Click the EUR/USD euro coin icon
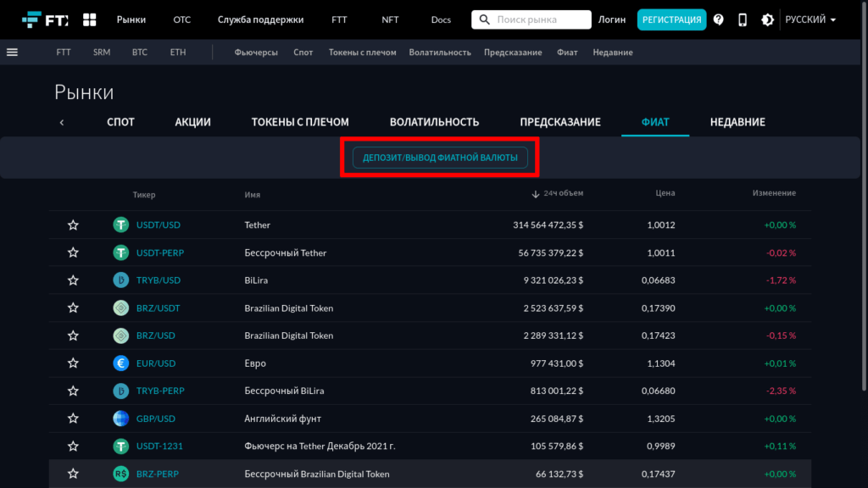 coord(121,363)
